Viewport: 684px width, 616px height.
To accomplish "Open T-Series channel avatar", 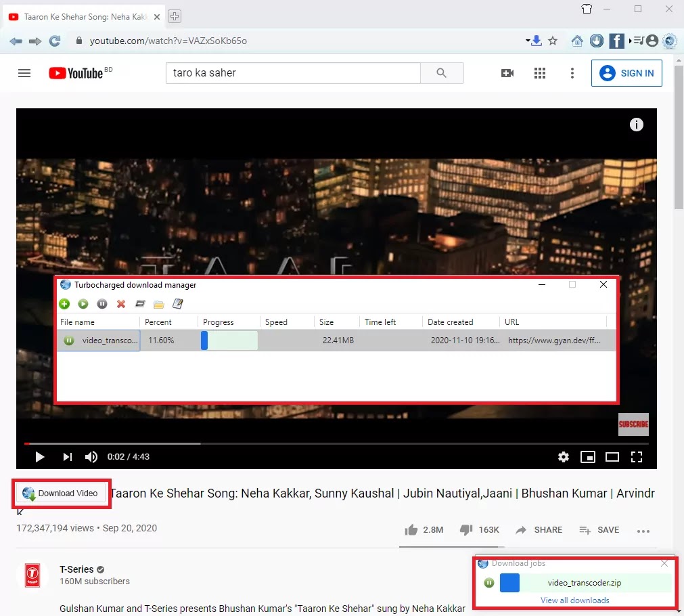I will (x=32, y=575).
